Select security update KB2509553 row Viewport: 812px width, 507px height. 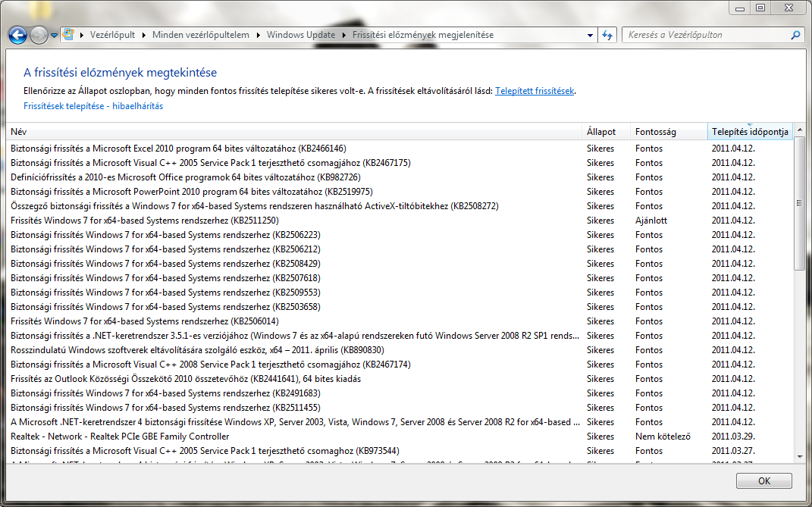point(400,293)
